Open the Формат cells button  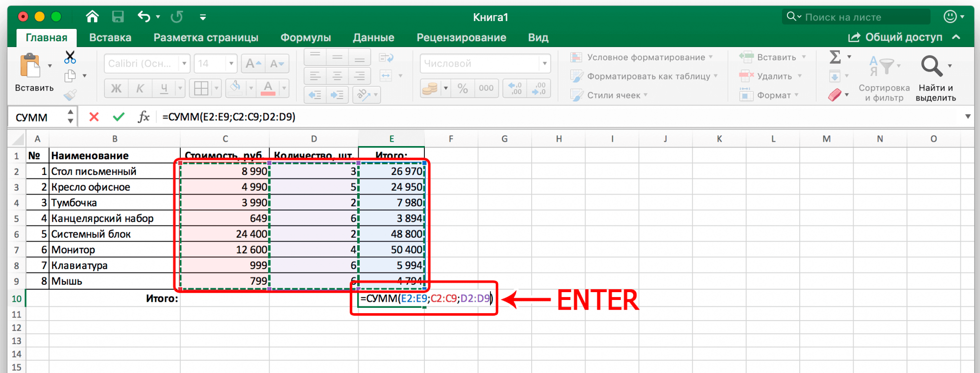coord(769,95)
